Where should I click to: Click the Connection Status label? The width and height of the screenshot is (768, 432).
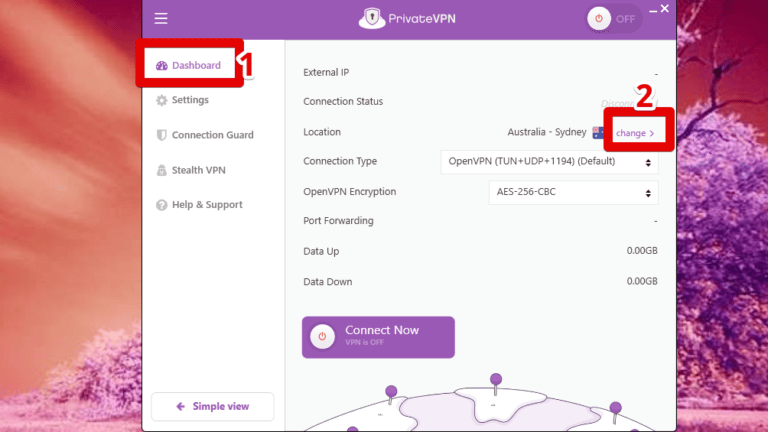coord(343,101)
